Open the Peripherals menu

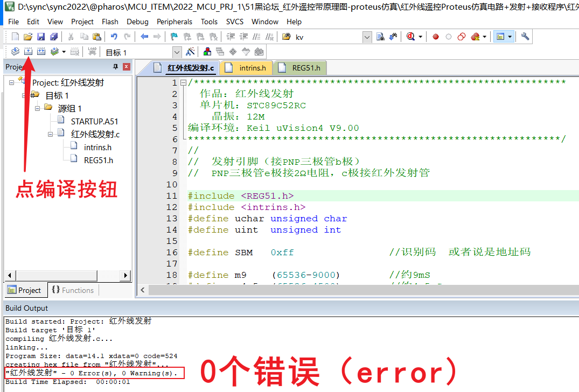pos(175,22)
